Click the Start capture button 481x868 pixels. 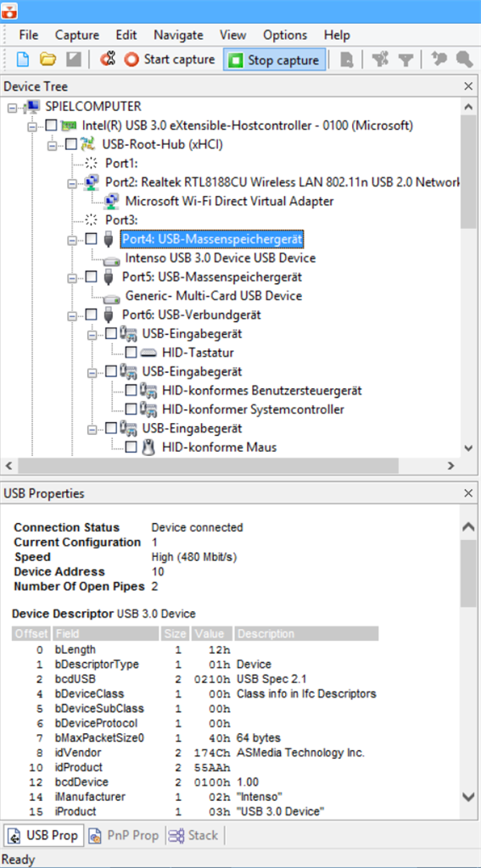(170, 60)
